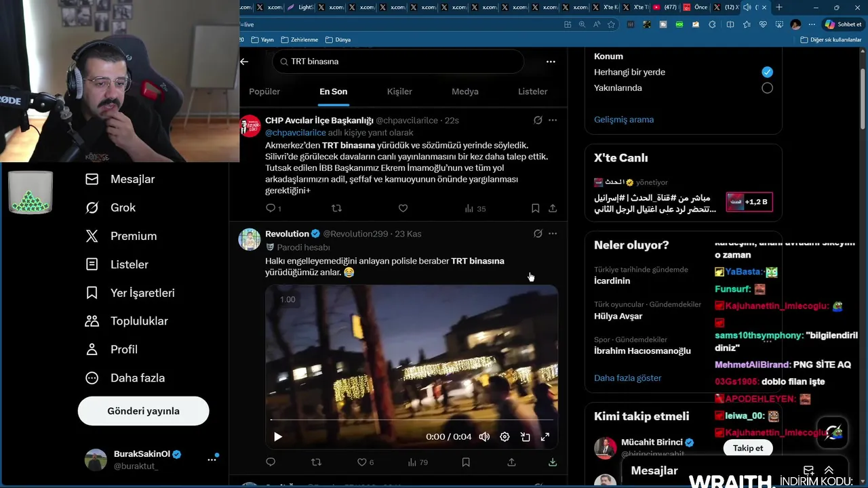Open BurakSakinOl account options menu
The image size is (868, 488).
[212, 459]
